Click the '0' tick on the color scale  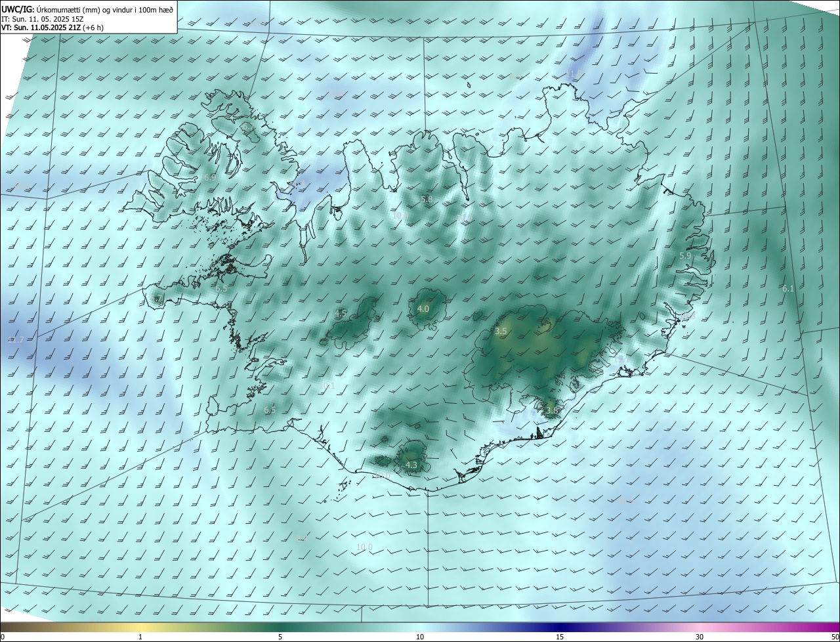click(x=3, y=637)
